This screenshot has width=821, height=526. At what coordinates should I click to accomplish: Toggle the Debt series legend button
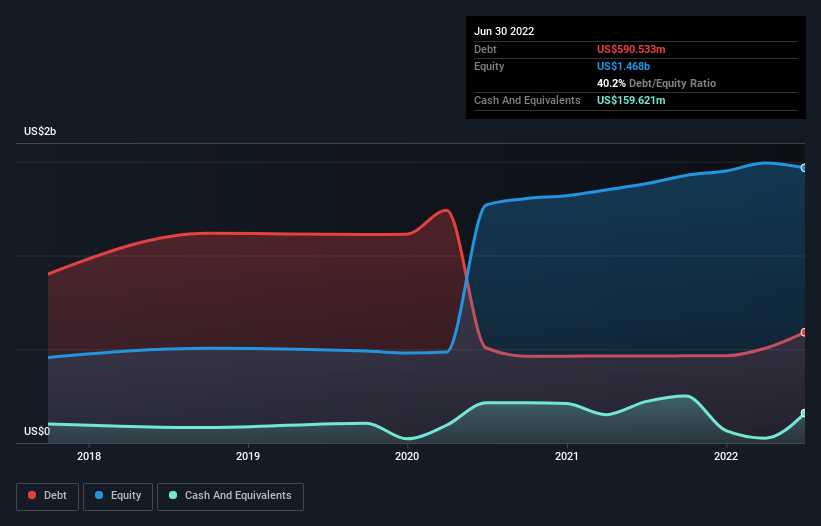[48, 497]
